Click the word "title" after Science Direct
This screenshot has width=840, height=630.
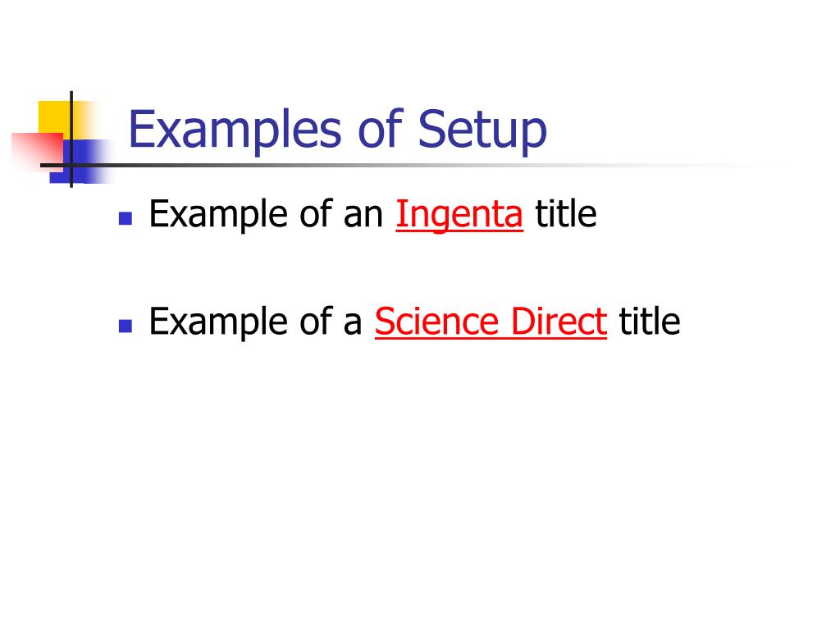[650, 321]
